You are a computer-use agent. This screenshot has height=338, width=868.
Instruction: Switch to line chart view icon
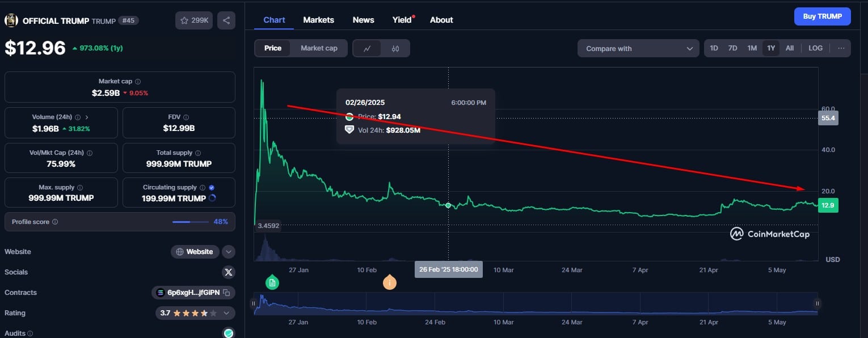click(368, 48)
